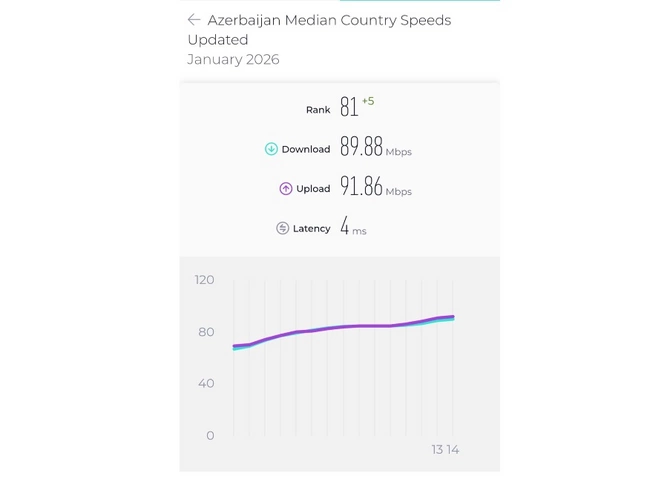Select the 14 marker on chart x-axis
Image resolution: width=670 pixels, height=479 pixels.
click(x=453, y=450)
